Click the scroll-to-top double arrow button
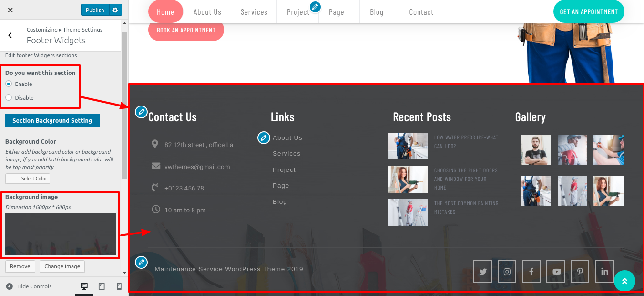Image resolution: width=644 pixels, height=296 pixels. tap(625, 281)
